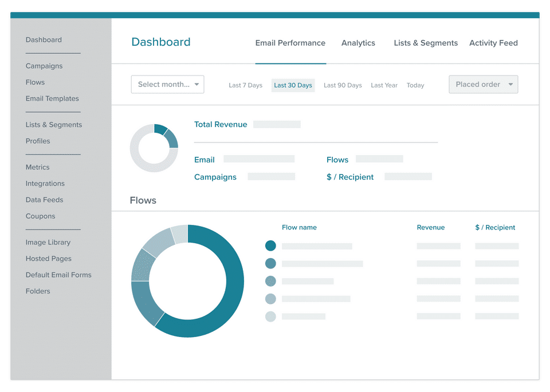Open Folders in sidebar
This screenshot has height=392, width=550.
click(38, 291)
